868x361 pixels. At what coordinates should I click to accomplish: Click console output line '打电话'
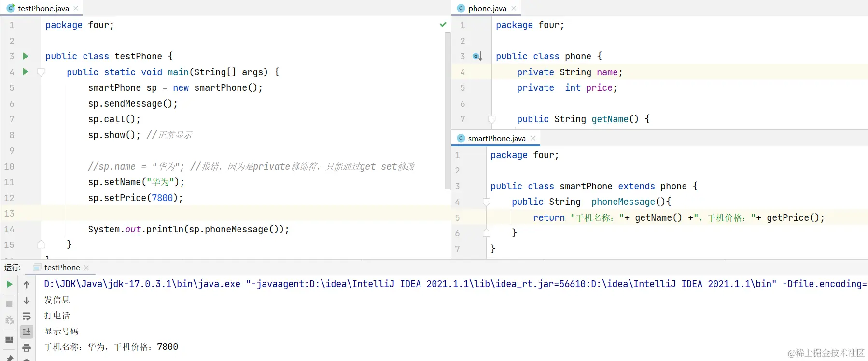(x=57, y=315)
